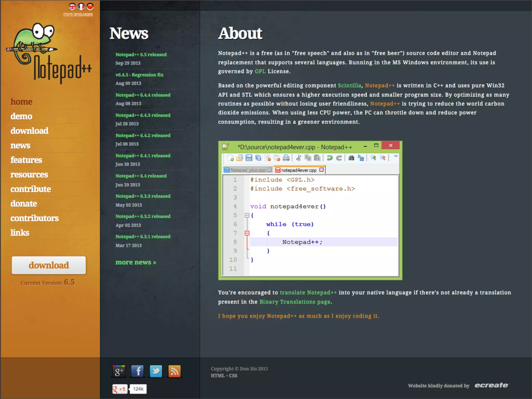The height and width of the screenshot is (399, 532).
Task: Select the English flag language icon
Action: (x=72, y=6)
